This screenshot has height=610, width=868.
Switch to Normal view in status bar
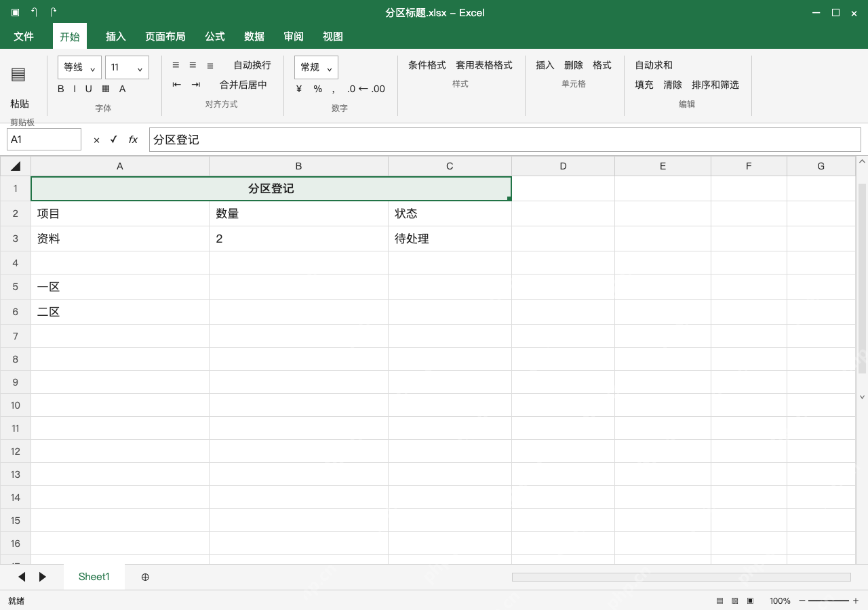tap(719, 601)
